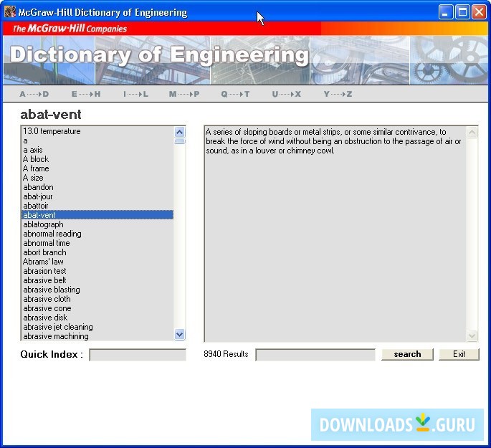Click the definition pane scroll up arrow

pyautogui.click(x=472, y=132)
